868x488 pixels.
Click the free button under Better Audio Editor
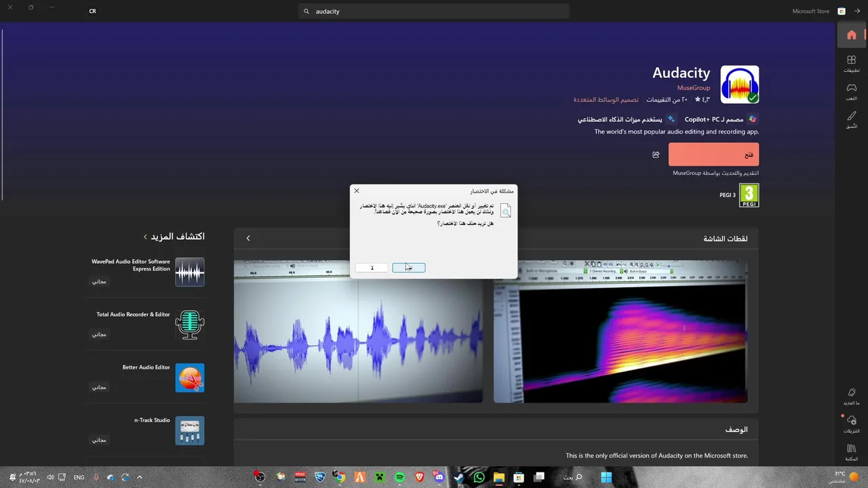pyautogui.click(x=99, y=387)
